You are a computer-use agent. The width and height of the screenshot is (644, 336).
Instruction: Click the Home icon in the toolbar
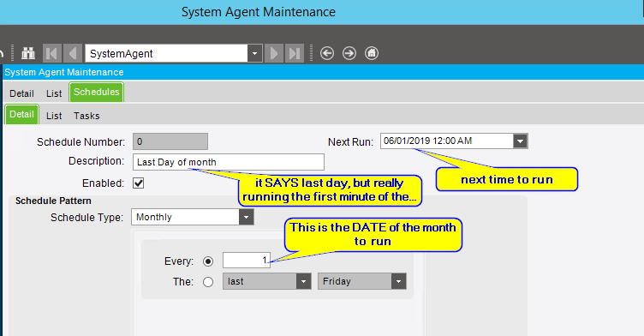(372, 53)
